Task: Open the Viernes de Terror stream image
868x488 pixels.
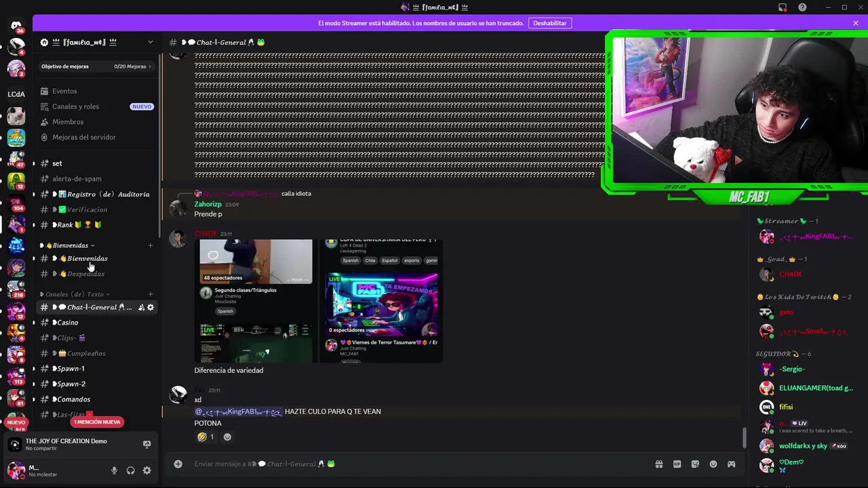Action: tap(381, 301)
